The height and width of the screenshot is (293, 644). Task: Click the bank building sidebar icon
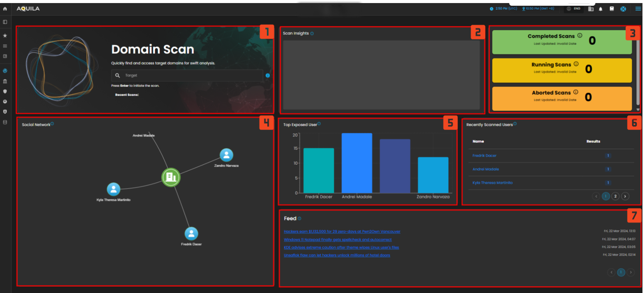pos(5,81)
